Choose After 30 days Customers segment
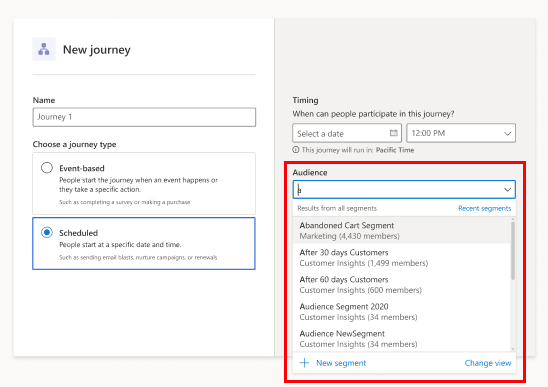 [401, 258]
